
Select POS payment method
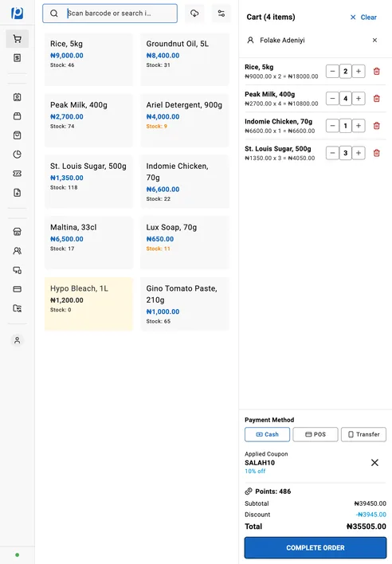pyautogui.click(x=316, y=434)
